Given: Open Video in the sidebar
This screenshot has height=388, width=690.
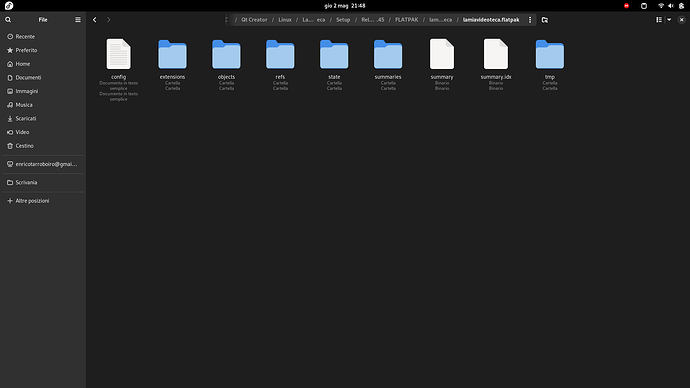Looking at the screenshot, I should click(43, 132).
